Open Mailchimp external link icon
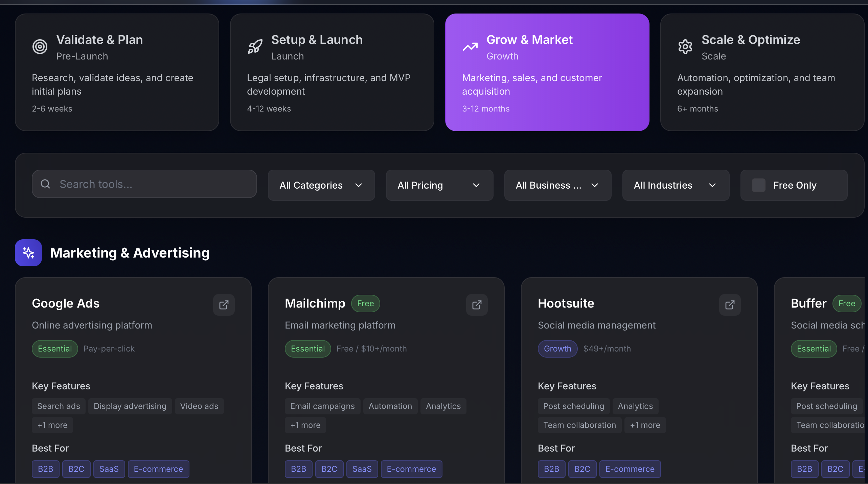The image size is (868, 484). pos(477,305)
